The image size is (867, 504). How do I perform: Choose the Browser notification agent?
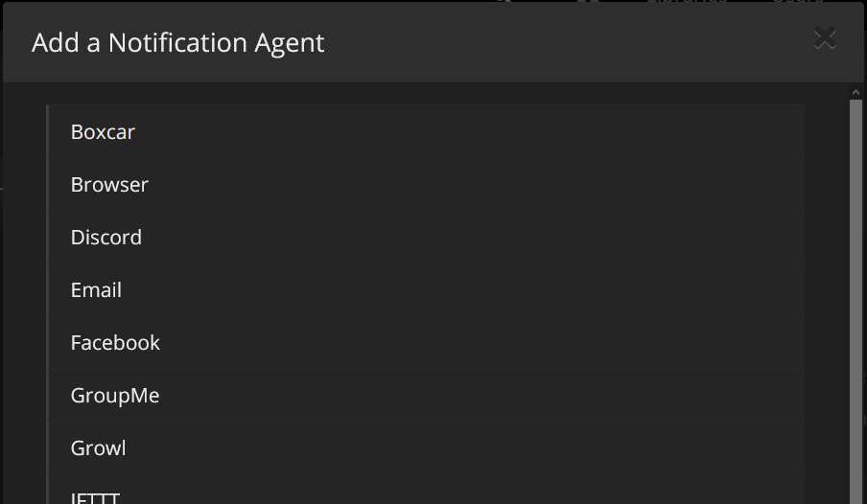click(426, 184)
